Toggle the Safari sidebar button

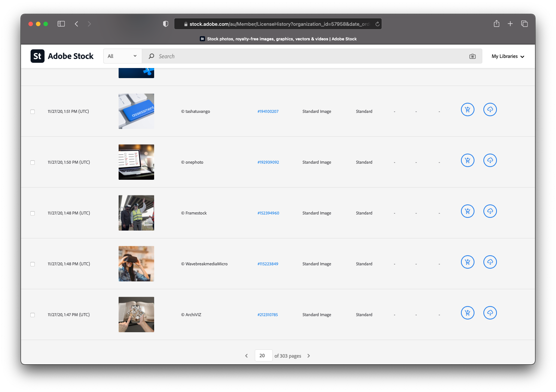pos(61,24)
